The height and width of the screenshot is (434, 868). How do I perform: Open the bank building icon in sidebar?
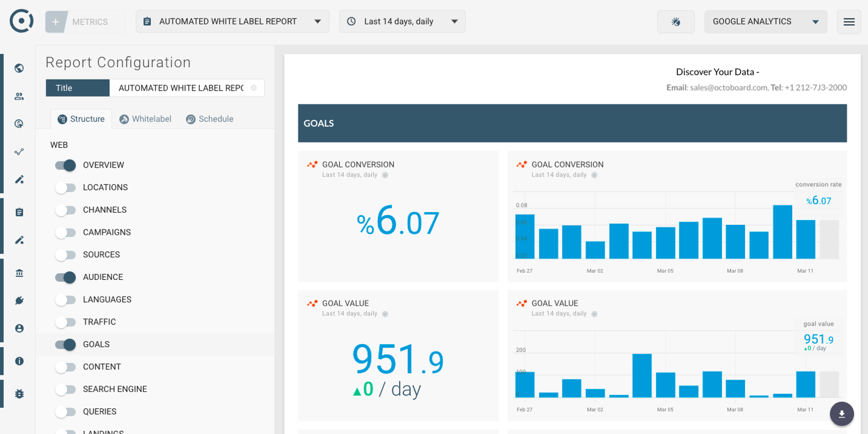coord(19,273)
